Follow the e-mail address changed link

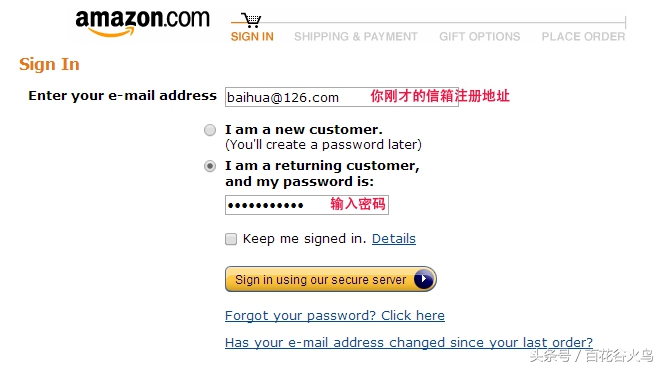coord(409,342)
